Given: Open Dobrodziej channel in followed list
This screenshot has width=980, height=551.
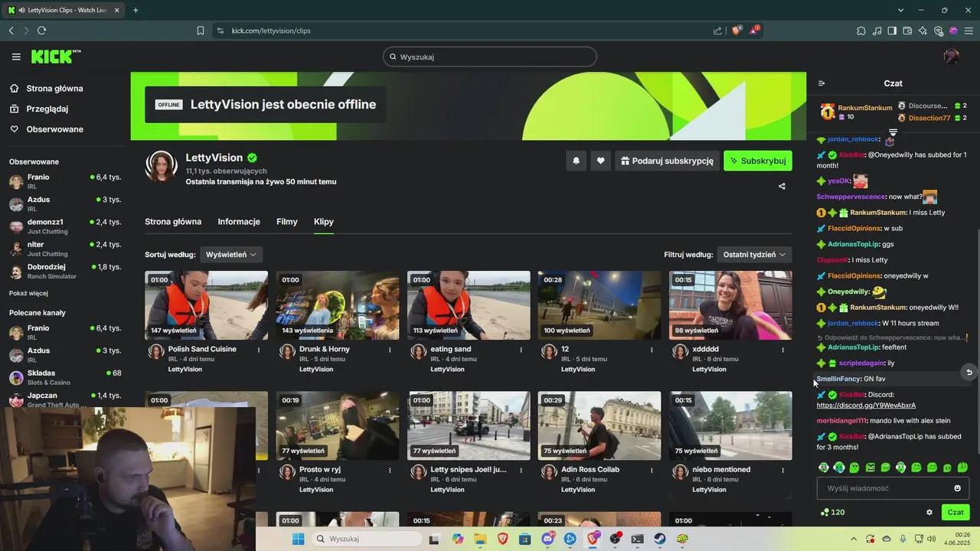Looking at the screenshot, I should tap(64, 271).
